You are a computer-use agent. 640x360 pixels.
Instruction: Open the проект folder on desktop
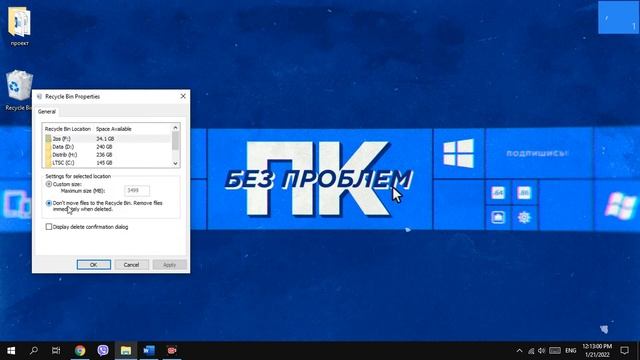[x=19, y=27]
